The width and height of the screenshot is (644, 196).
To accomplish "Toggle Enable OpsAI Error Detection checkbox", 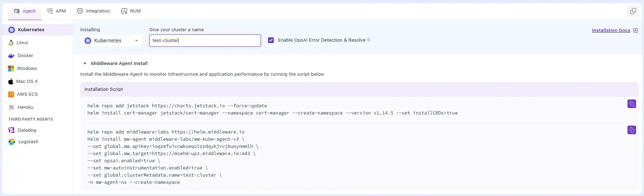I will tap(271, 40).
